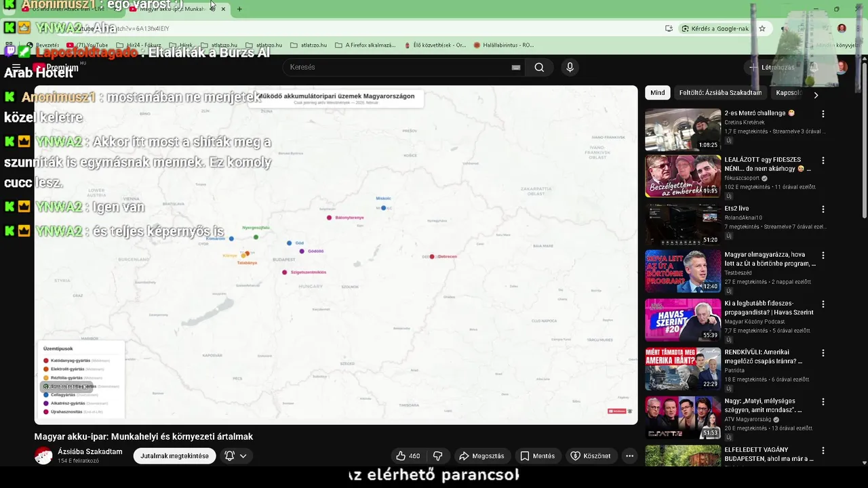Expand subscription notification dropdown chevron
This screenshot has width=868, height=488.
pyautogui.click(x=243, y=456)
